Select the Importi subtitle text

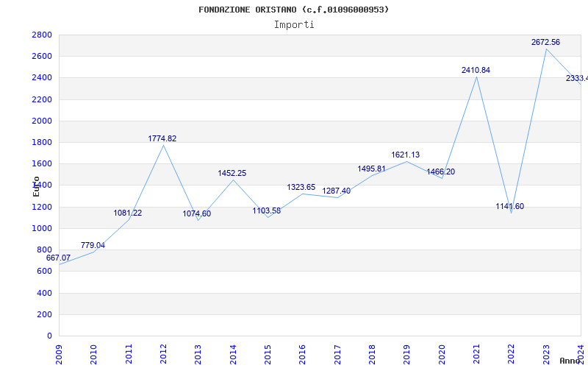[x=294, y=25]
